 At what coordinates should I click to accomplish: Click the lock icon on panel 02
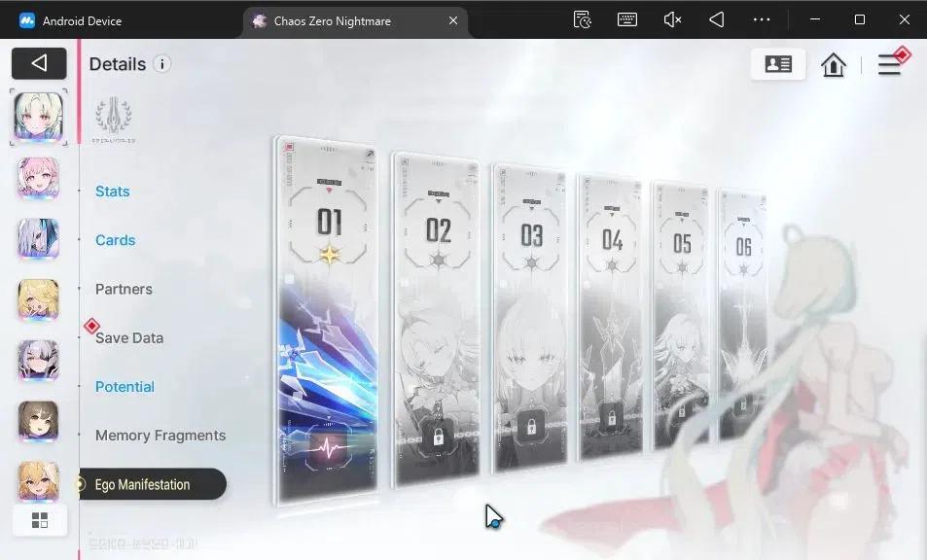(438, 437)
